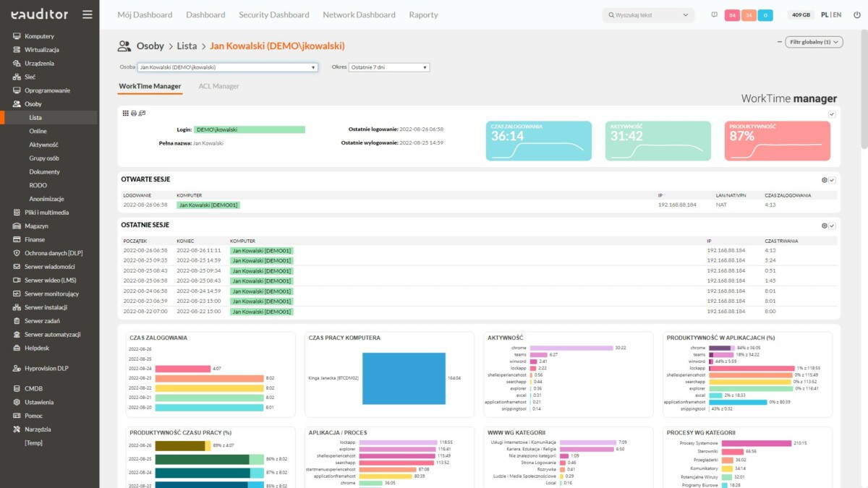This screenshot has height=488, width=868.
Task: Open the Helpdesk section in the sidebar
Action: pos(36,348)
